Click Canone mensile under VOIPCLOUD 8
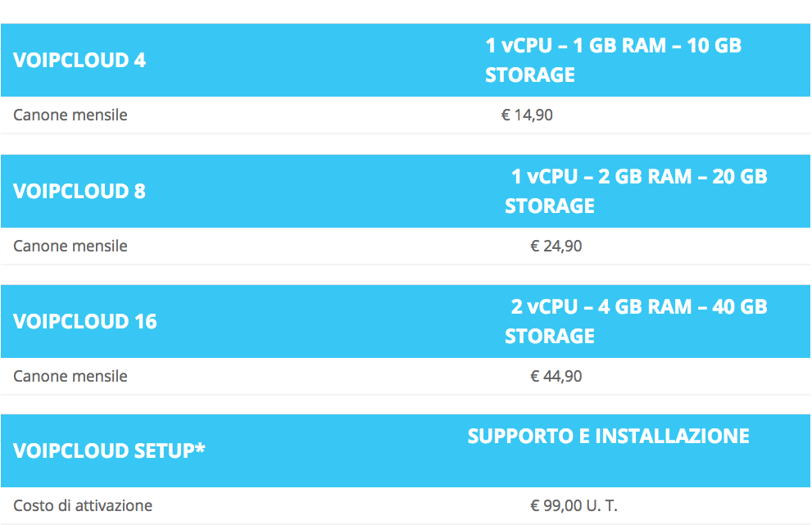 point(70,246)
